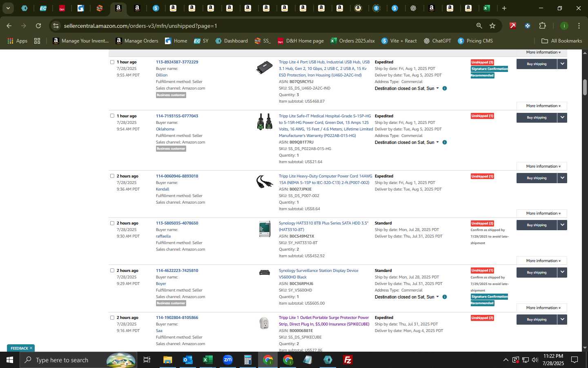Open info icon for order 114-4622223-7425810 destination

pos(445,297)
